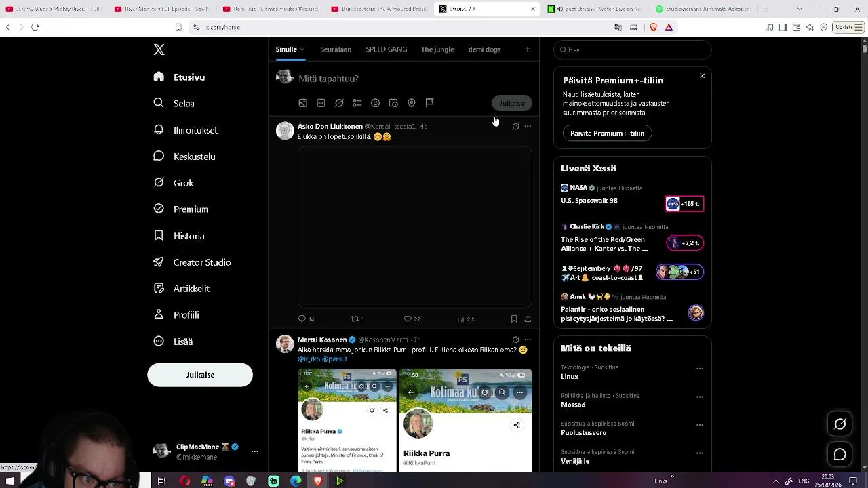
Task: Open more options on Asko Don Liukkonen's post
Action: tap(528, 127)
